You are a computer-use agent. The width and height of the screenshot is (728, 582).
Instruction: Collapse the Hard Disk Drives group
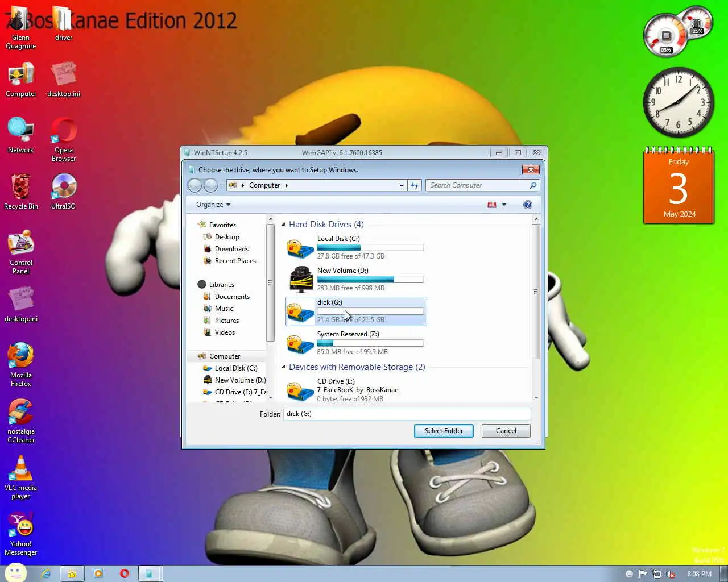pyautogui.click(x=283, y=225)
